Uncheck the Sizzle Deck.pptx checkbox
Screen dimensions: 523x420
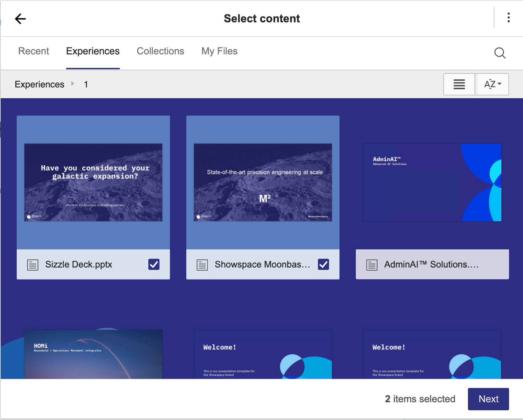[x=154, y=264]
